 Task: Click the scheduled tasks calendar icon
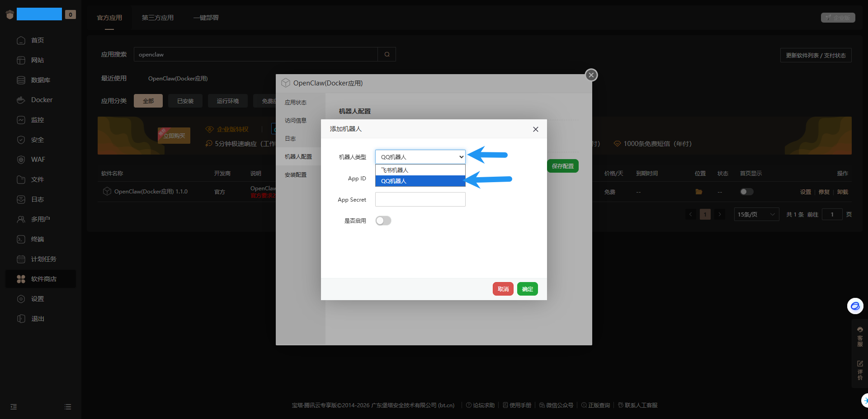[x=21, y=259]
